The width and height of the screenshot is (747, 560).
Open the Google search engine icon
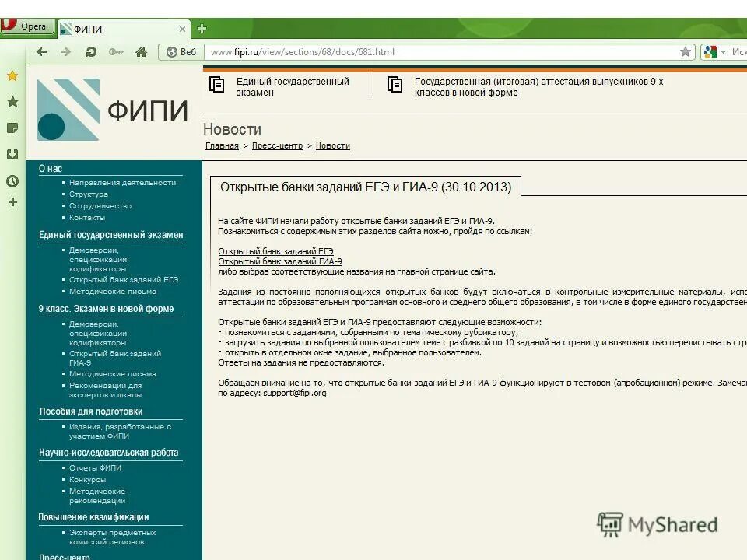tap(710, 52)
